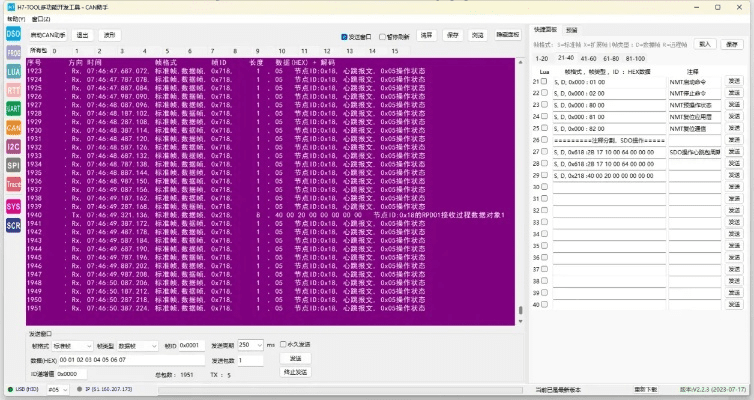Click the log scrollbar thumb
This screenshot has height=400, width=754.
point(520,310)
